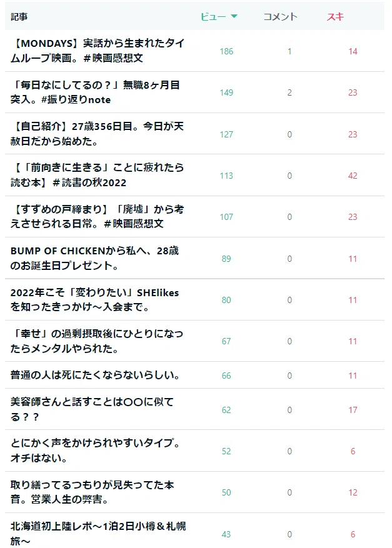The height and width of the screenshot is (548, 392).
Task: Open the 自己紹介 27歳356日目 article
Action: click(x=97, y=134)
